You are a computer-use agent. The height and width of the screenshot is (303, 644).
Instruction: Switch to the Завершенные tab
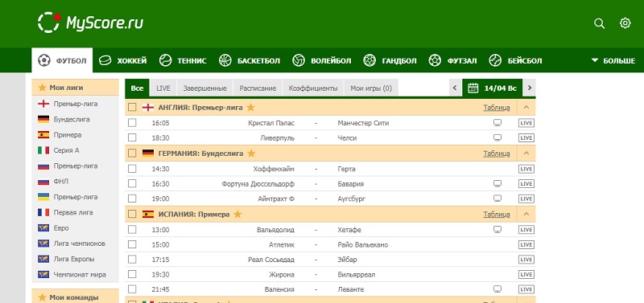[x=205, y=88]
